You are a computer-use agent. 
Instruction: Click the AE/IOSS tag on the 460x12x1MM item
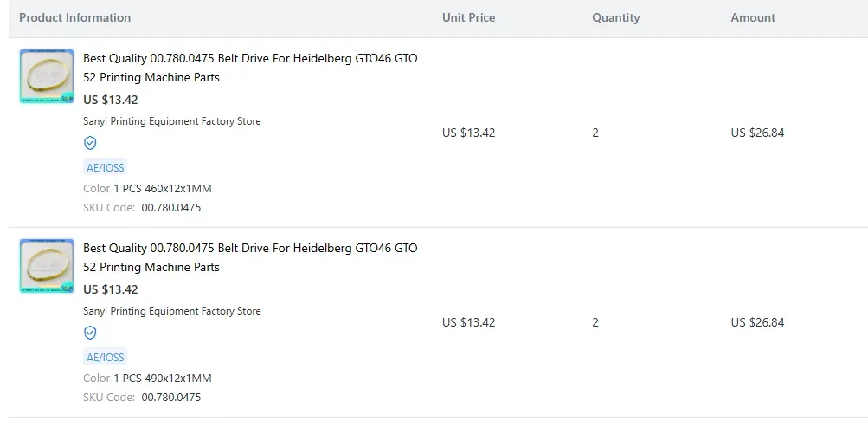click(x=106, y=167)
